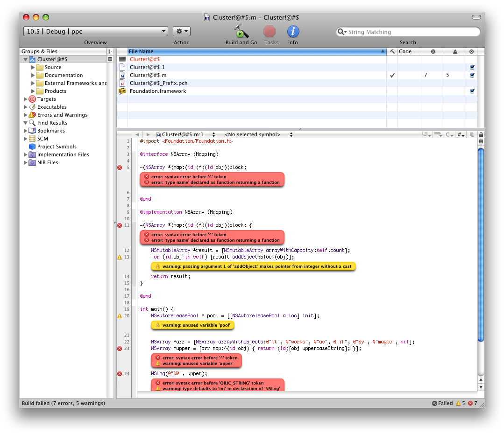This screenshot has height=434, width=504.
Task: Open the search magnifier options menu
Action: [341, 32]
